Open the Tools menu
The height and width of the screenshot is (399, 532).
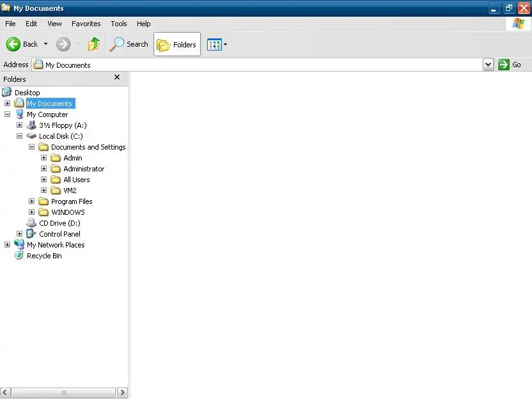pos(119,24)
